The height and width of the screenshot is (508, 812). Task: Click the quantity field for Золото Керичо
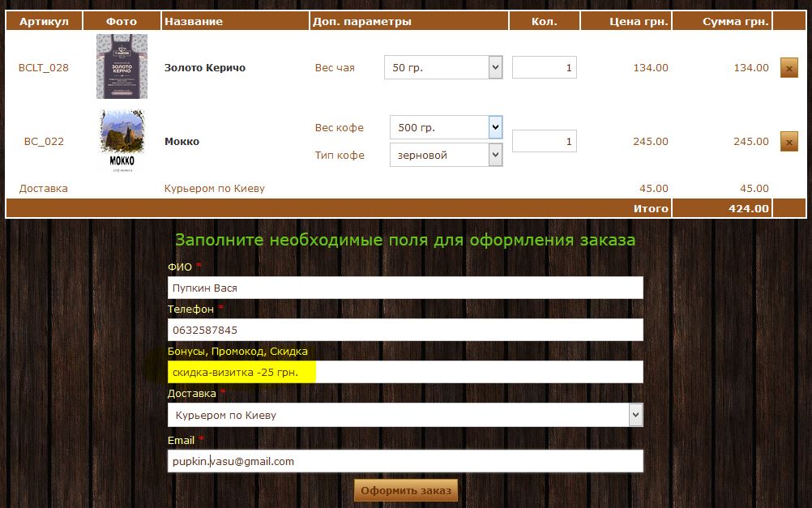point(544,67)
